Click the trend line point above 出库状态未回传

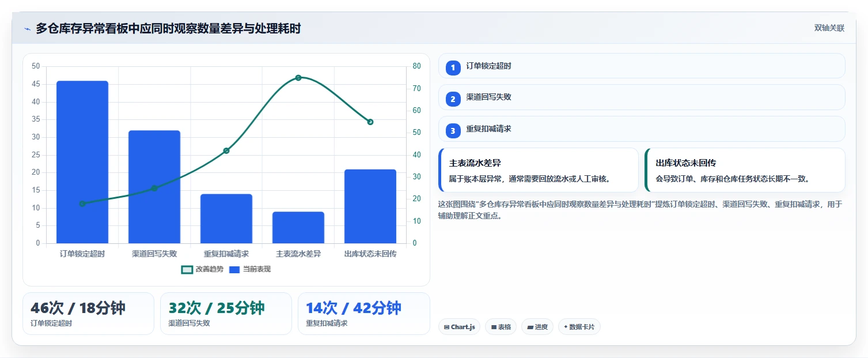coord(370,122)
